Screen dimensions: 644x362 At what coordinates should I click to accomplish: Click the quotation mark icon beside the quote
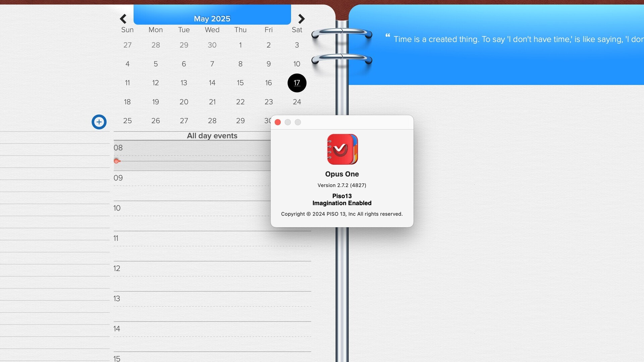387,36
